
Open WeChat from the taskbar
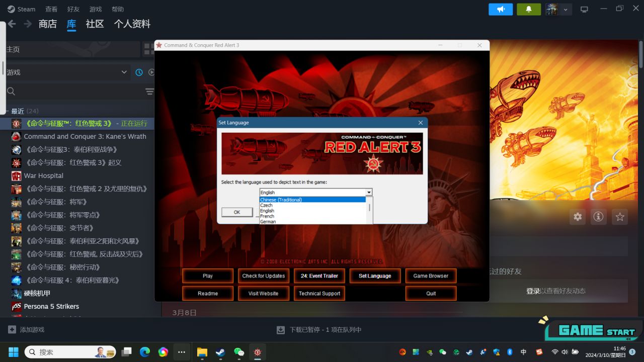tap(239, 352)
